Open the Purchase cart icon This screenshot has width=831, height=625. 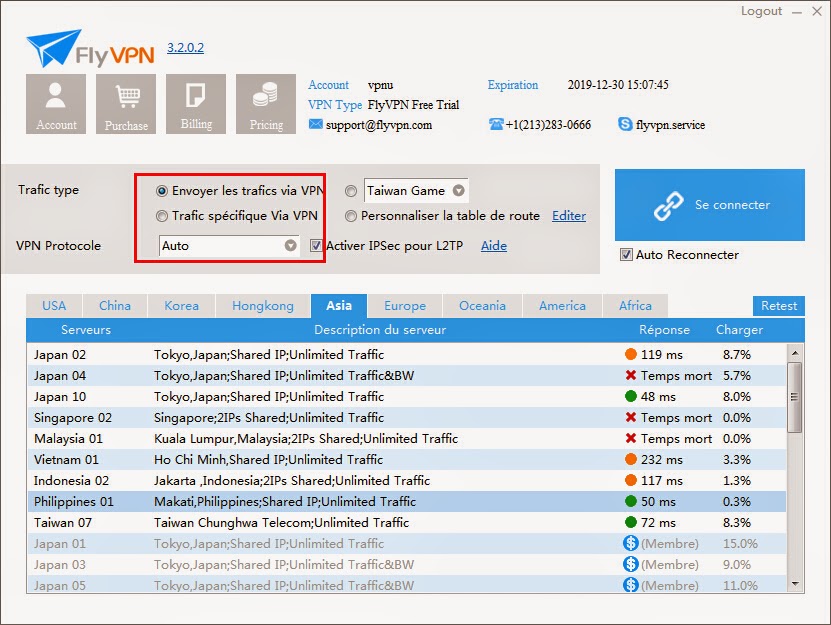point(126,104)
